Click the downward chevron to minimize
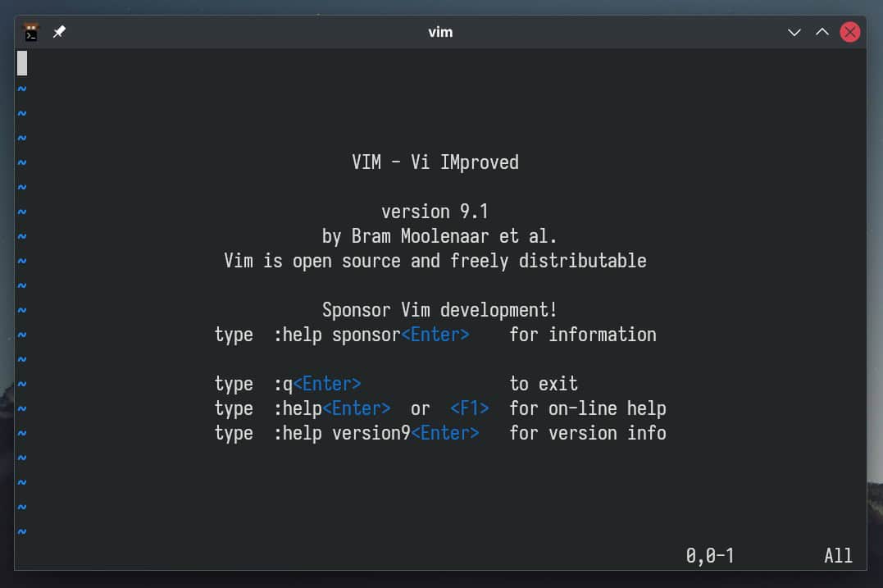The height and width of the screenshot is (588, 883). pyautogui.click(x=794, y=32)
